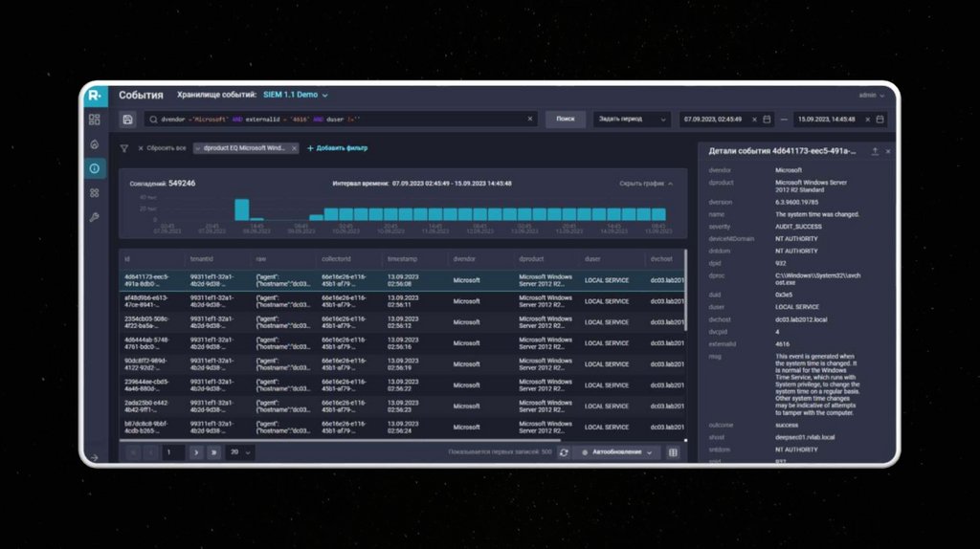Go to the next page of results
This screenshot has width=980, height=549.
point(195,452)
